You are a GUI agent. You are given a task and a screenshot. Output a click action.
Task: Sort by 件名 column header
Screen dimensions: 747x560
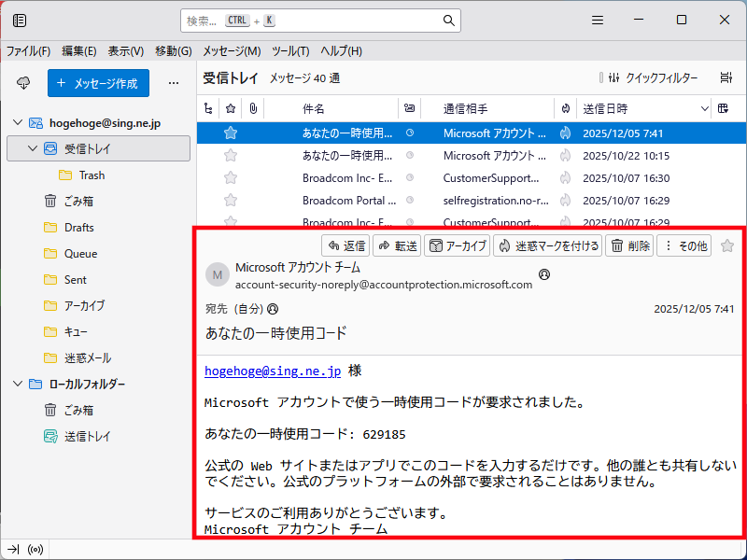[331, 109]
